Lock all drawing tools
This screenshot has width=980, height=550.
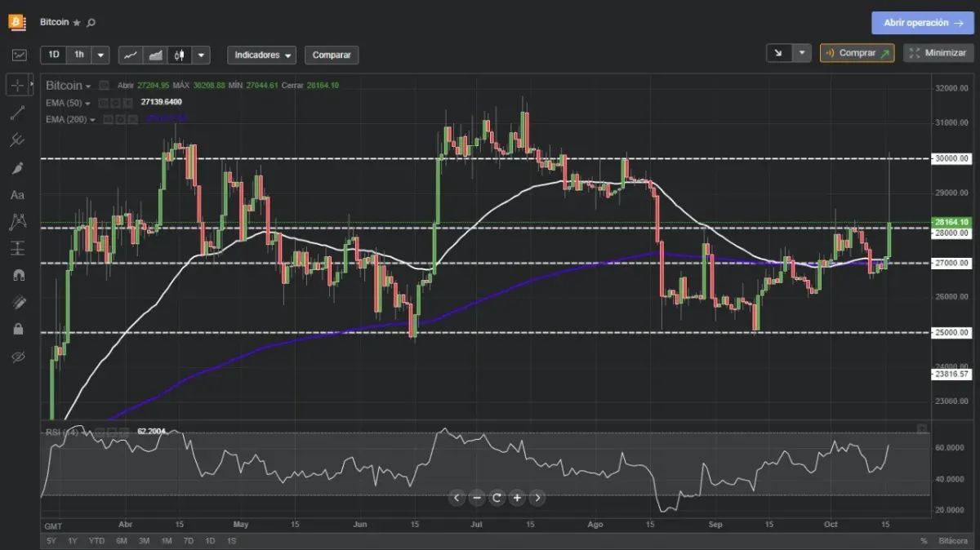(18, 329)
